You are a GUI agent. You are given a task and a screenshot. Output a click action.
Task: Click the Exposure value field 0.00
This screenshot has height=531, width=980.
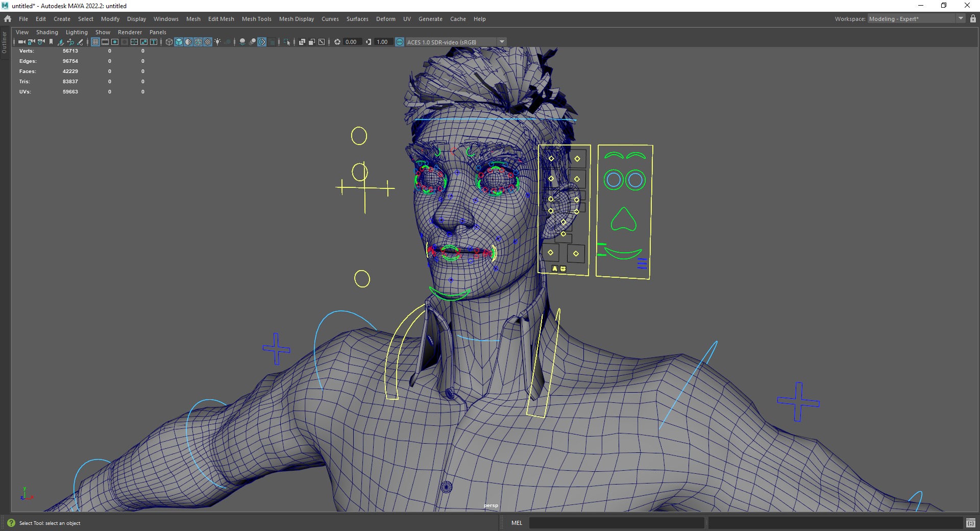(x=352, y=42)
